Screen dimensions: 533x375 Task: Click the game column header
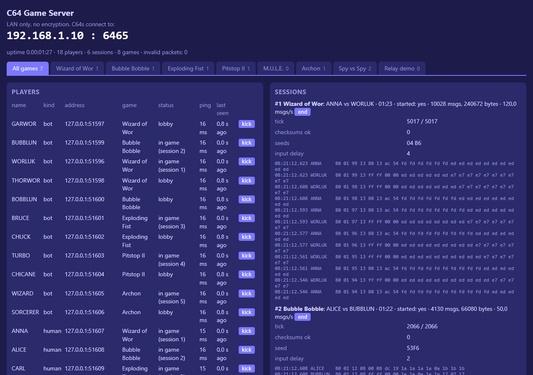pyautogui.click(x=129, y=105)
